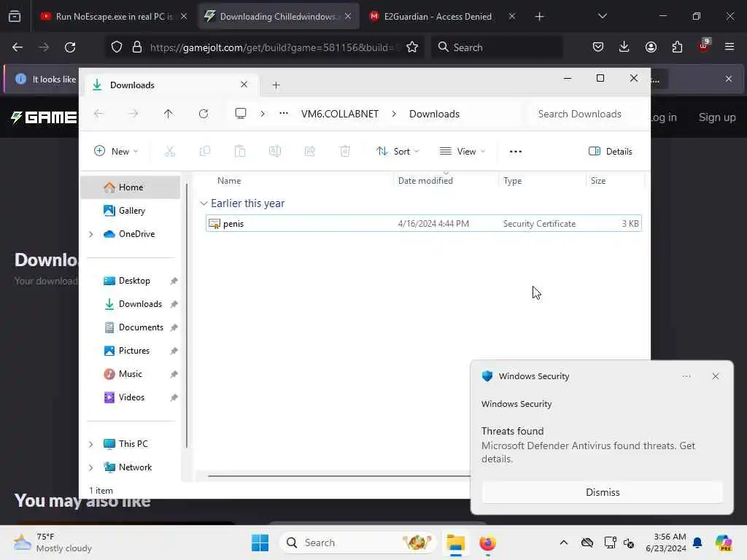Click VM6.COLLABNET breadcrumb segment
This screenshot has width=747, height=560.
[340, 114]
